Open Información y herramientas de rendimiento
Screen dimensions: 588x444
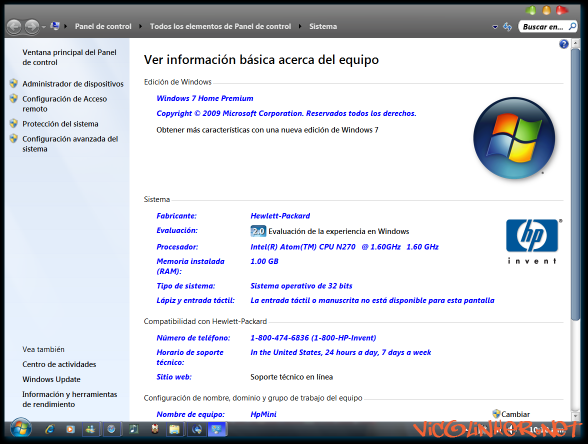click(x=70, y=399)
